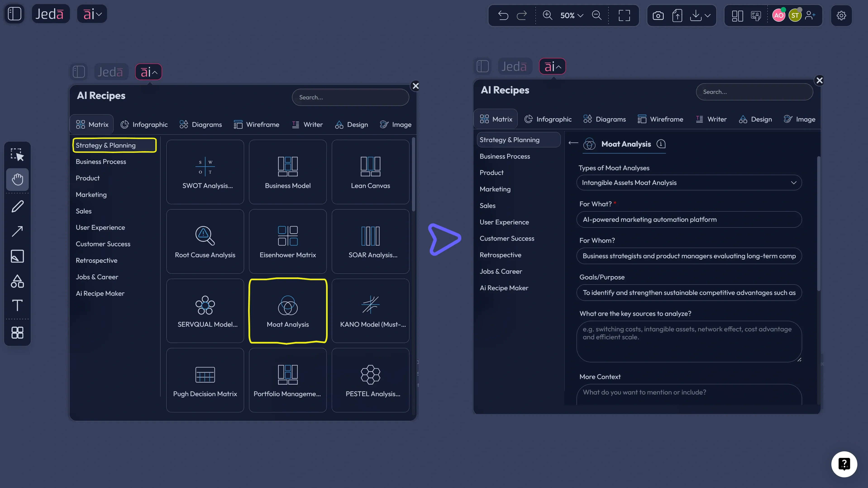Select the Pen drawing tool
The image size is (868, 488).
pos(17,206)
